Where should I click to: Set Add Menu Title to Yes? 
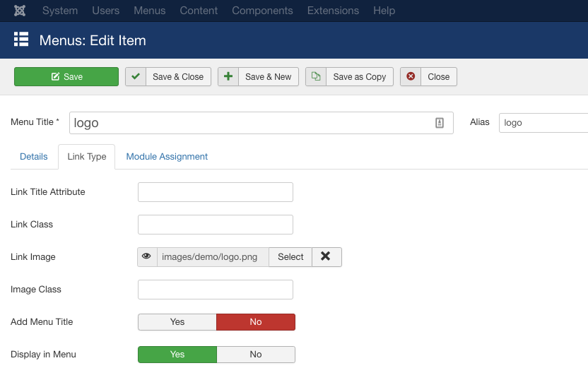(x=177, y=322)
